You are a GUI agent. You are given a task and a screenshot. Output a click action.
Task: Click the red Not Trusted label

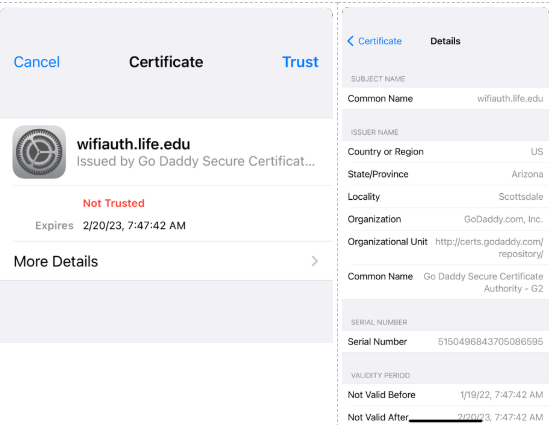pyautogui.click(x=114, y=203)
